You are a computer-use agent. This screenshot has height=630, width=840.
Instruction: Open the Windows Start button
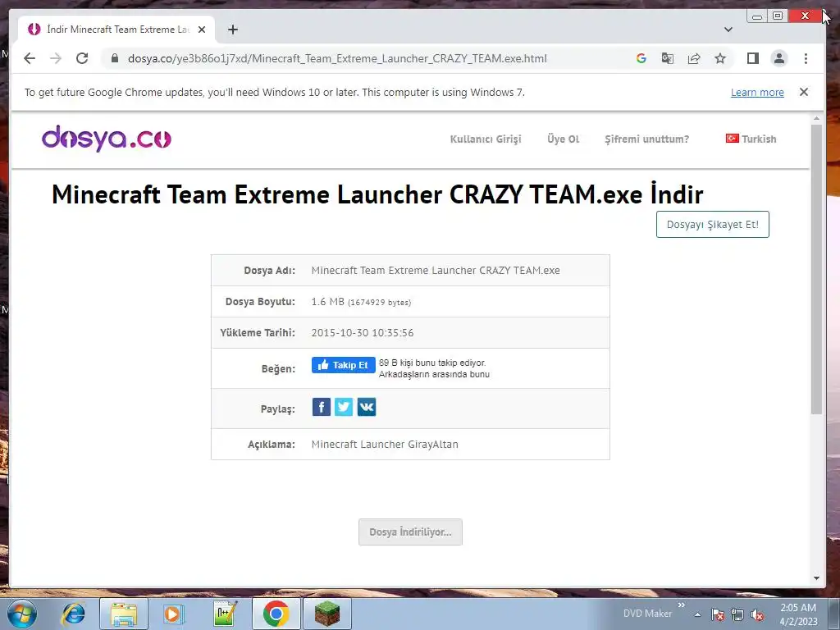tap(21, 614)
